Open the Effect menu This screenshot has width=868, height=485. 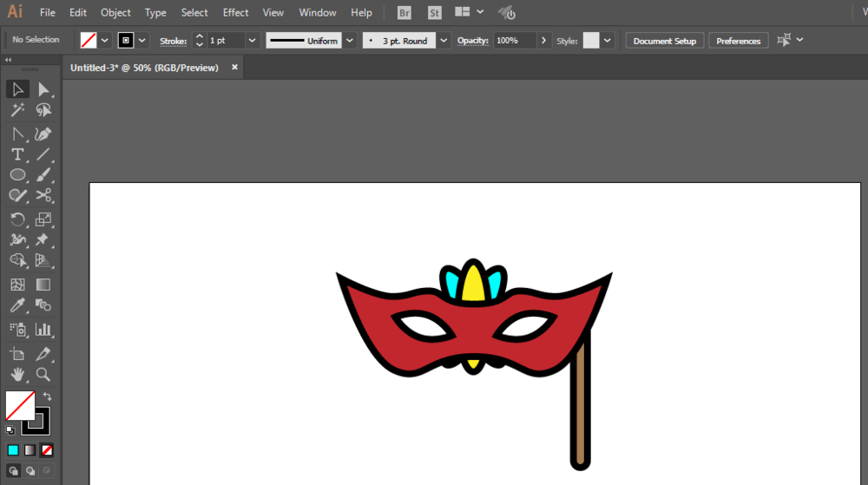(235, 13)
